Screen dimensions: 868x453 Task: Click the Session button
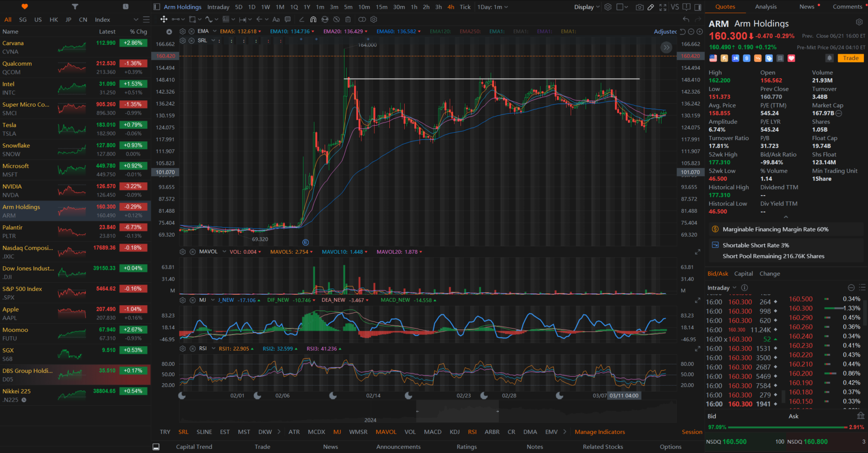pos(692,432)
